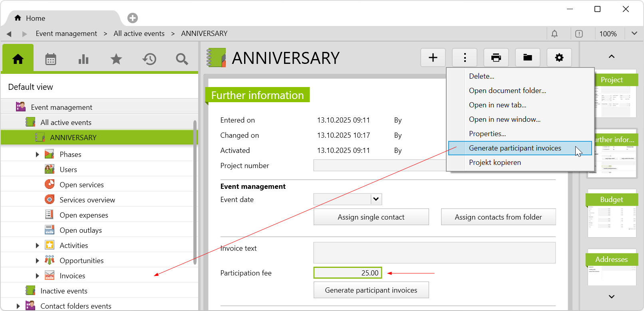Open the settings gear icon
The height and width of the screenshot is (311, 644).
click(559, 58)
